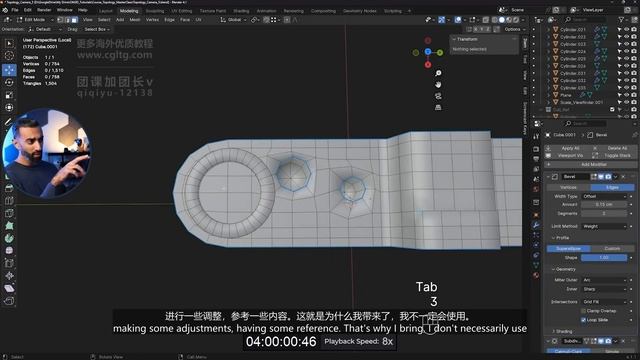Open Global transform orientation dropdown
Image resolution: width=640 pixels, height=360 pixels.
pyautogui.click(x=233, y=20)
